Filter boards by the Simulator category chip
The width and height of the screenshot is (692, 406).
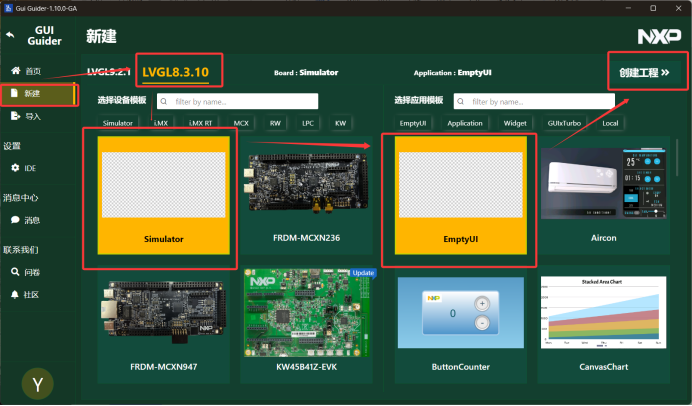point(118,123)
